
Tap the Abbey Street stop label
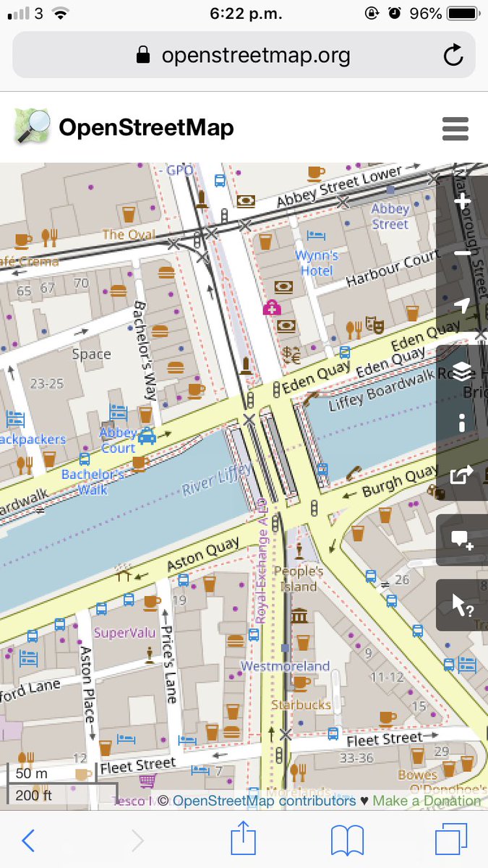coord(390,216)
